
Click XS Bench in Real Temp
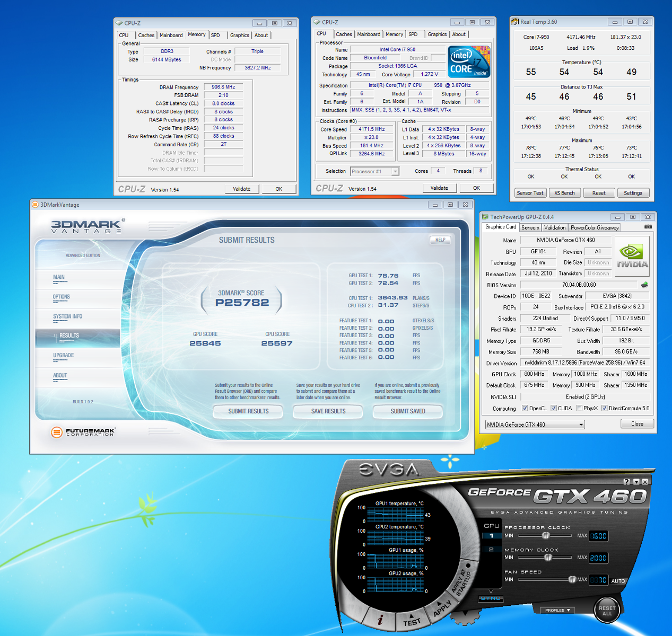(564, 193)
